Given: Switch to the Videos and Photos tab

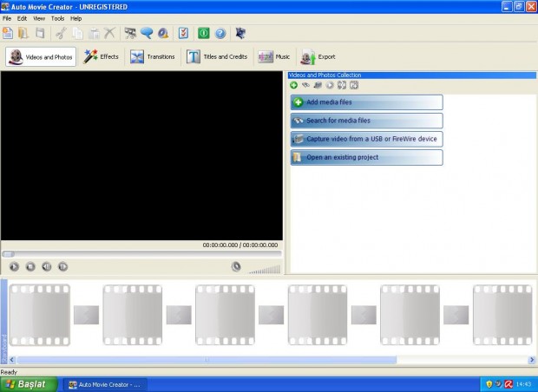Looking at the screenshot, I should 41,57.
